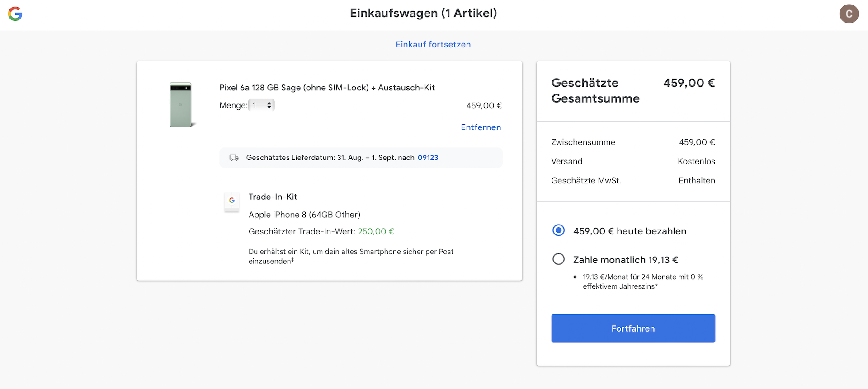Image resolution: width=868 pixels, height=389 pixels.
Task: Click the trade-in value 250,00 €
Action: [376, 231]
